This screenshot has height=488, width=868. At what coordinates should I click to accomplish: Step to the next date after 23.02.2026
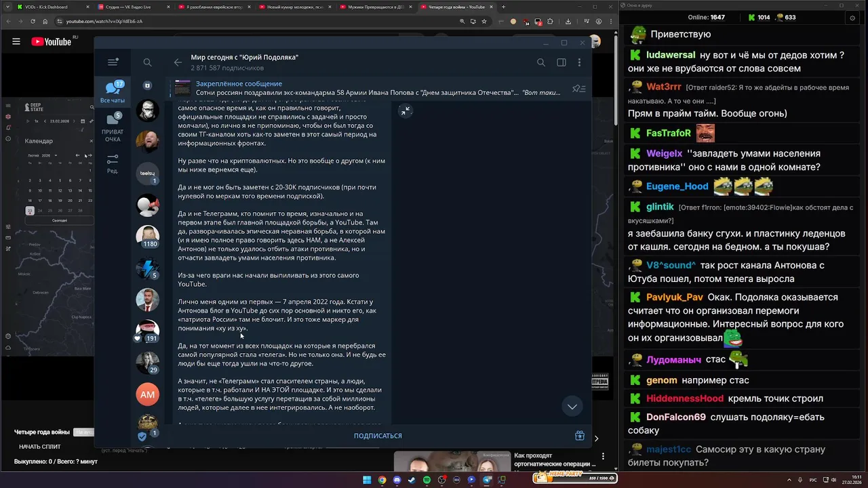pyautogui.click(x=74, y=121)
